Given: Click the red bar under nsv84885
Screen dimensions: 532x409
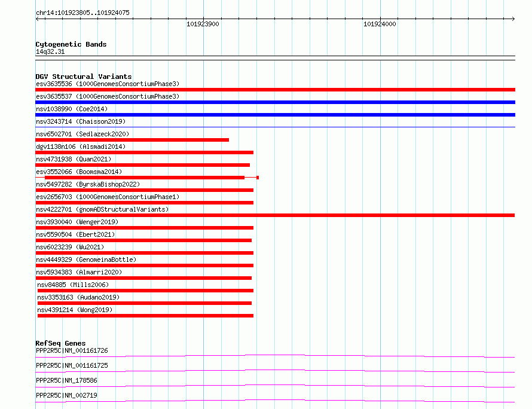Looking at the screenshot, I should pyautogui.click(x=145, y=291).
